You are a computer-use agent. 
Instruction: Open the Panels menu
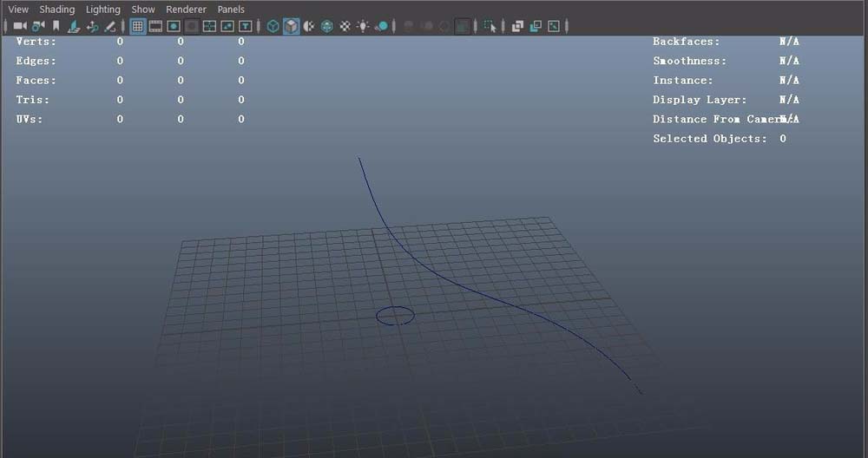click(x=231, y=10)
